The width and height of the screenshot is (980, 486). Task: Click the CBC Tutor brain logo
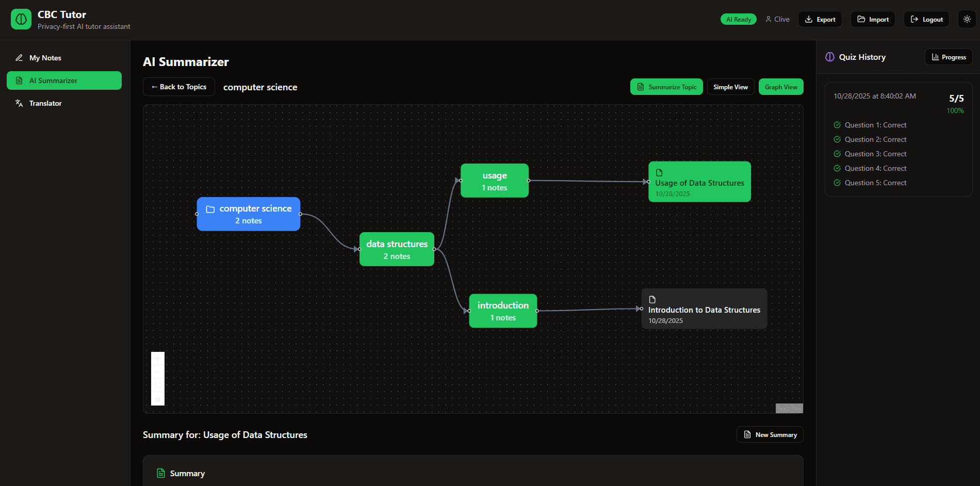21,20
